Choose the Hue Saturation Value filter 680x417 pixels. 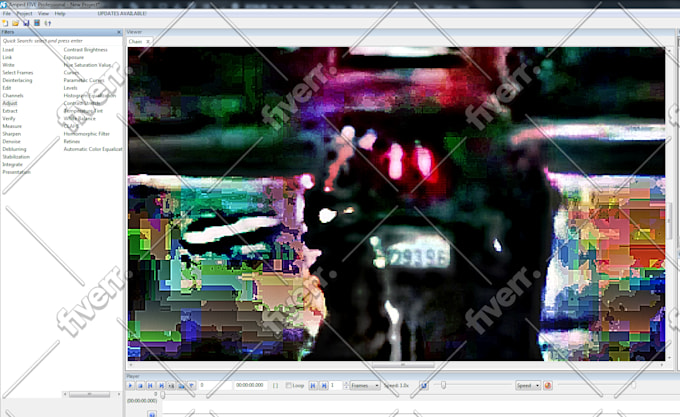tap(87, 65)
